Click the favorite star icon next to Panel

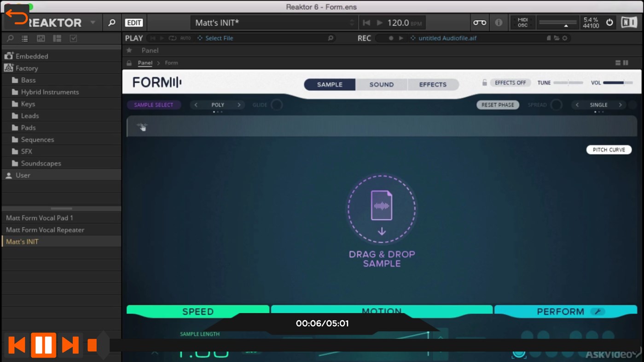point(129,50)
